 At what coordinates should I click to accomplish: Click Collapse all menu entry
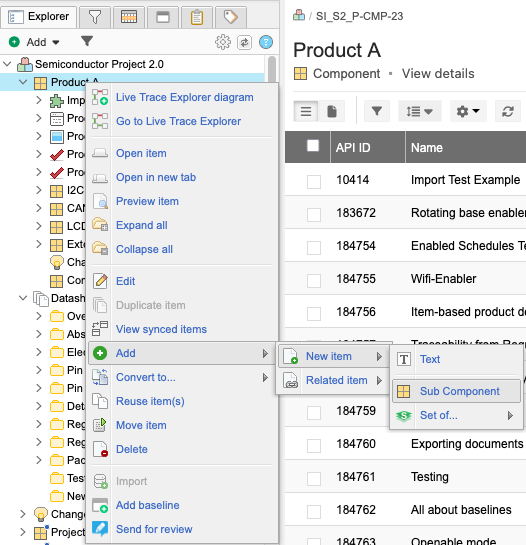144,249
